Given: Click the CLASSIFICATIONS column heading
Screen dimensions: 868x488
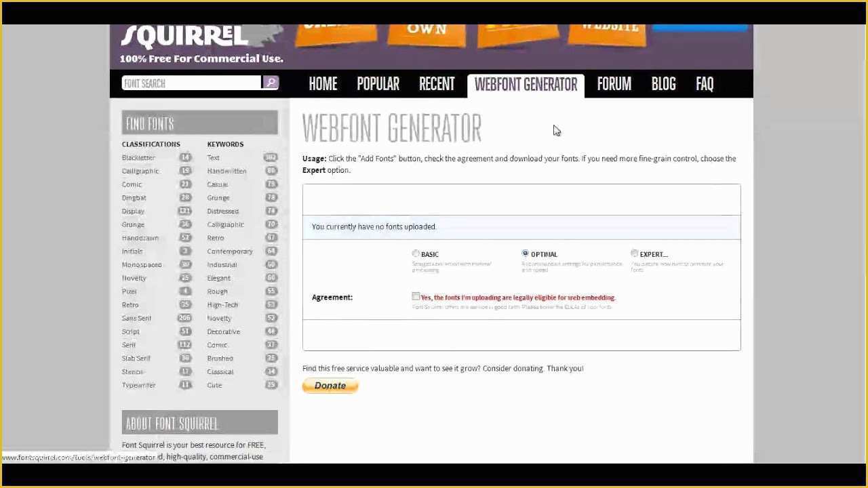Looking at the screenshot, I should [151, 144].
